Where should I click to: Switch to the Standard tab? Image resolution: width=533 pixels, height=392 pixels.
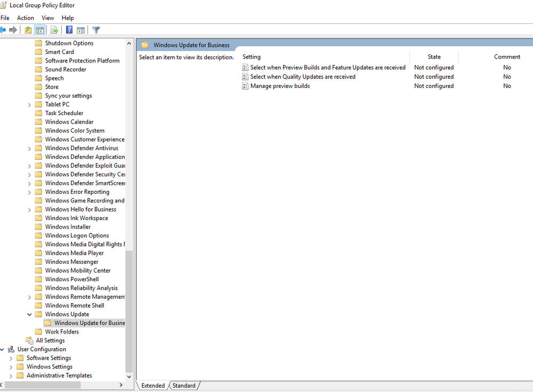pos(184,386)
